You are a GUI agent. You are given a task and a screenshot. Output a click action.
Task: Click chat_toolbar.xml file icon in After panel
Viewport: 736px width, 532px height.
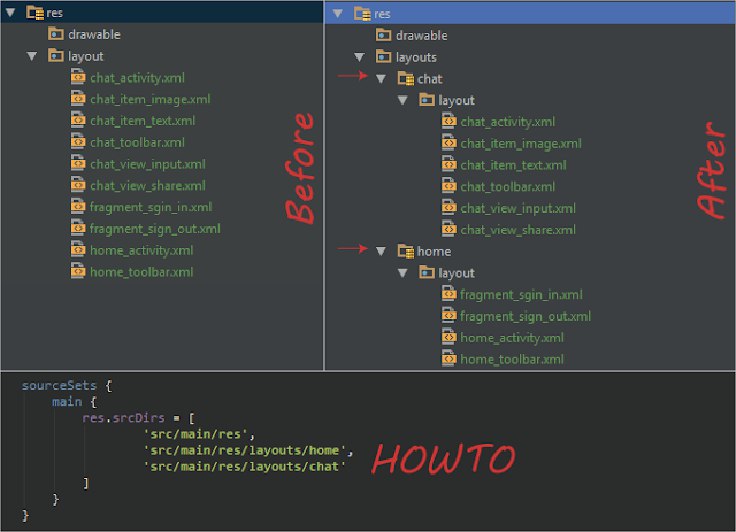tap(449, 185)
